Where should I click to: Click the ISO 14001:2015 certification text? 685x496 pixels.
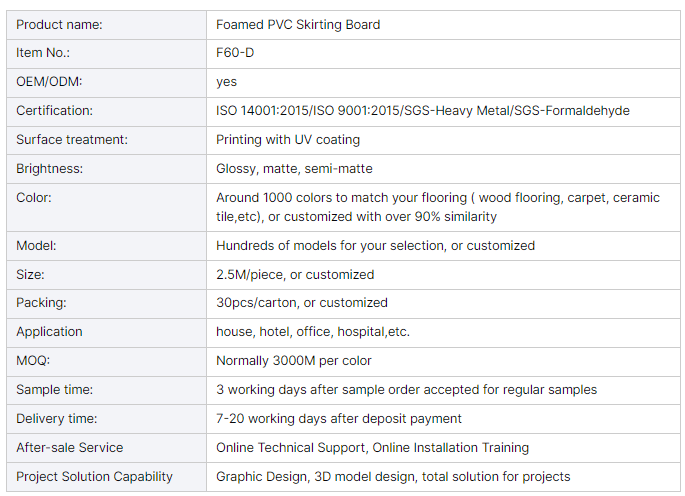tap(264, 111)
